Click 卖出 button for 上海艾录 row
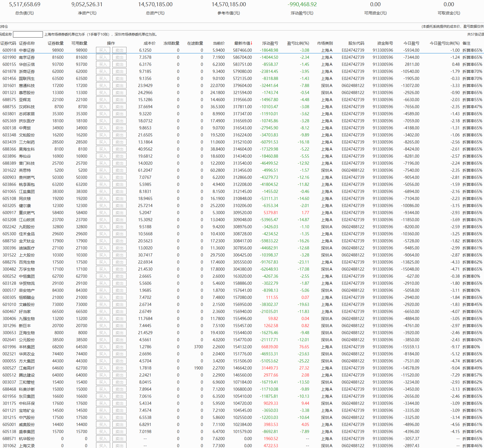This screenshot has height=448, width=484. (119, 445)
